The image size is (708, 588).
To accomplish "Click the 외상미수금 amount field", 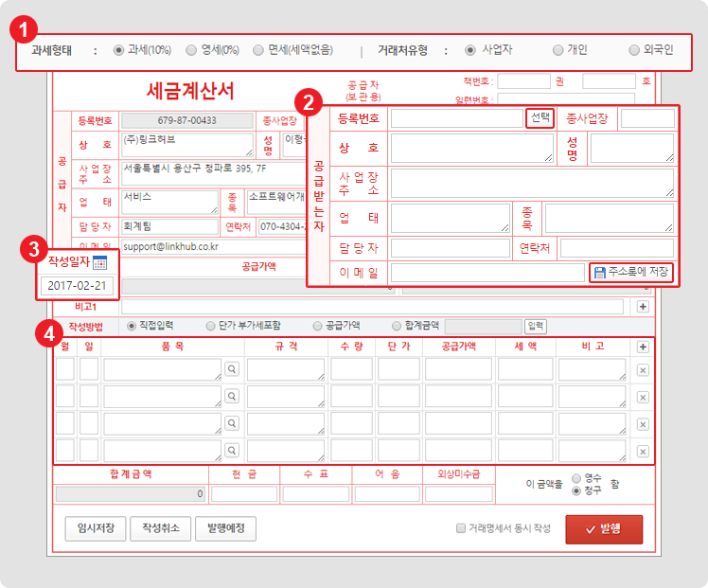I will click(459, 494).
